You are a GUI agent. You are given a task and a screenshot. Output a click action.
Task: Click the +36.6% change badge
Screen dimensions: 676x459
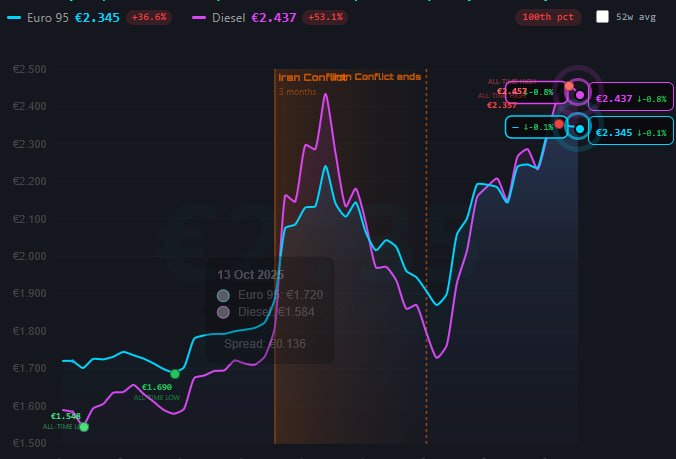(x=149, y=17)
